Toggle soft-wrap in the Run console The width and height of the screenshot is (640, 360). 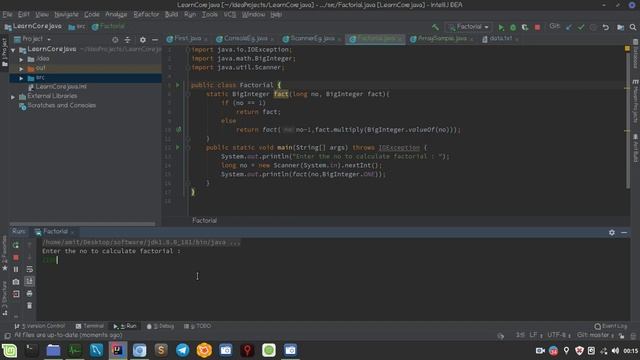(29, 269)
